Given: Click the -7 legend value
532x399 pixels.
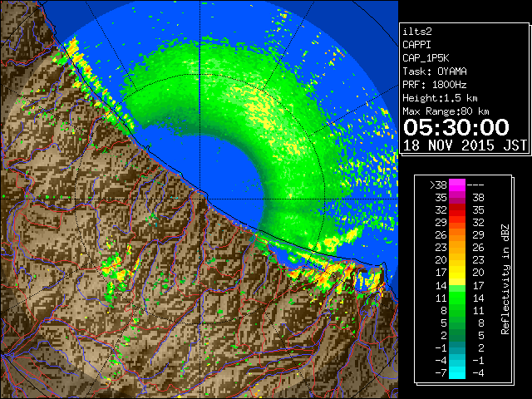Looking at the screenshot, I should 441,373.
